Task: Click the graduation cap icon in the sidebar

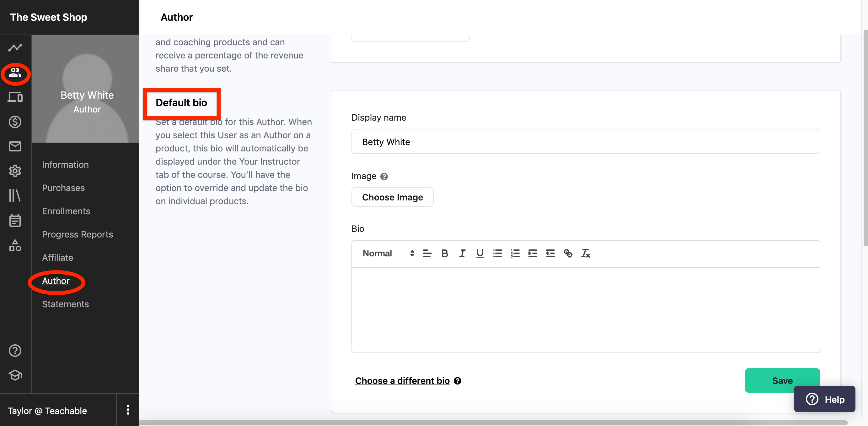Action: (x=15, y=375)
